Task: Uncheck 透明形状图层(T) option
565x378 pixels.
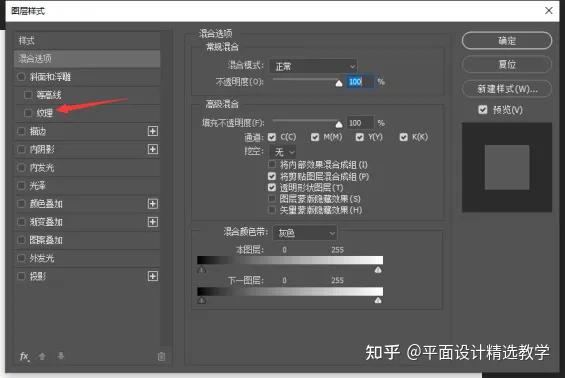Action: (272, 187)
